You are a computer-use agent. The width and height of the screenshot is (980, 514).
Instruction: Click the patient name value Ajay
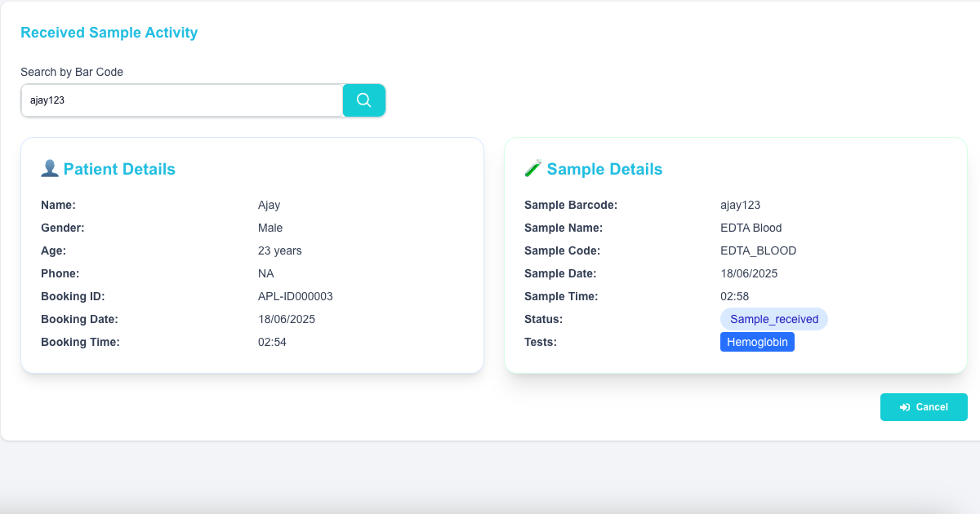pos(269,205)
